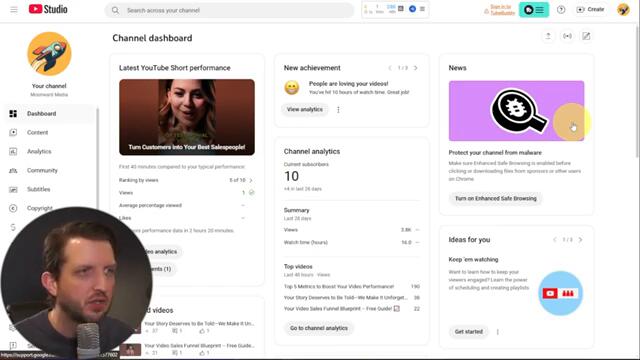Open New achievement options menu
The height and width of the screenshot is (360, 640).
click(338, 109)
